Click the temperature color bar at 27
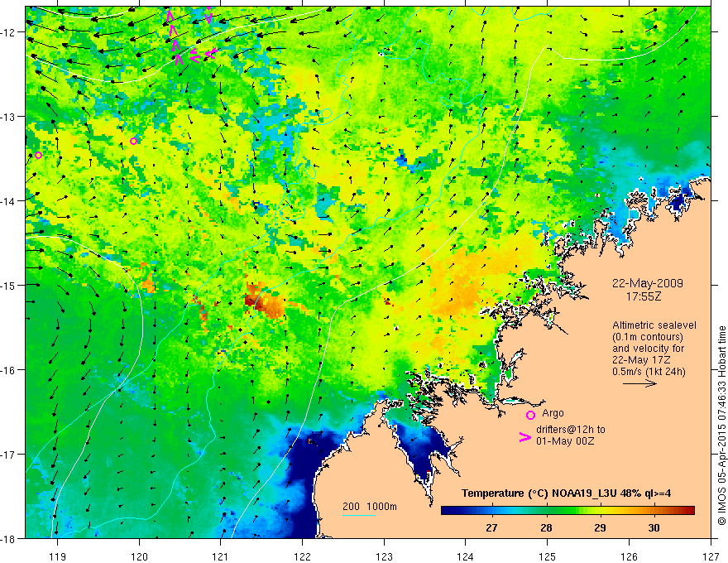The width and height of the screenshot is (728, 563). click(x=491, y=511)
